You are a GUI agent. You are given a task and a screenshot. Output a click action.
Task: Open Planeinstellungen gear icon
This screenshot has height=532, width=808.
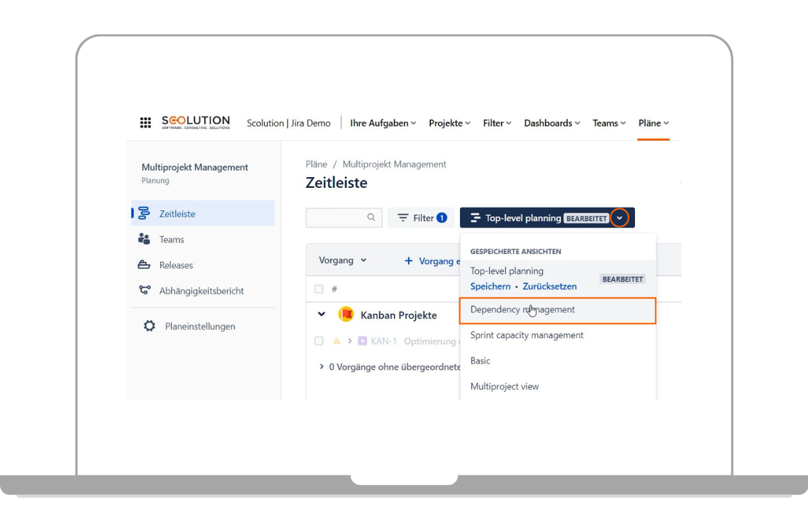click(x=149, y=326)
